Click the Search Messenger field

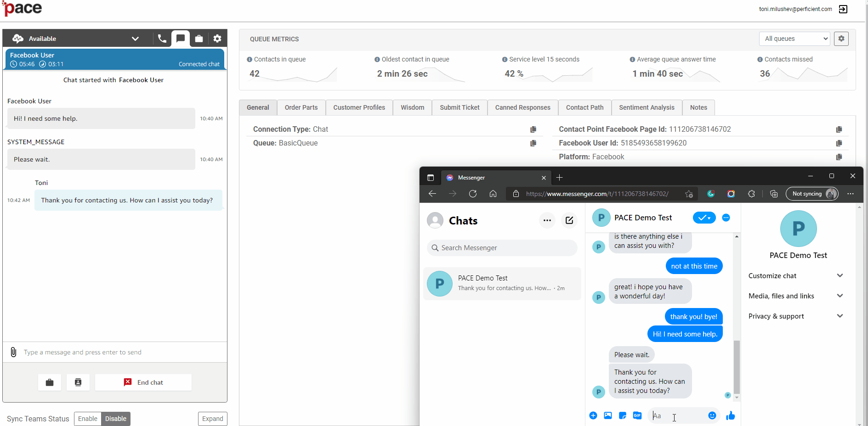[x=502, y=248]
